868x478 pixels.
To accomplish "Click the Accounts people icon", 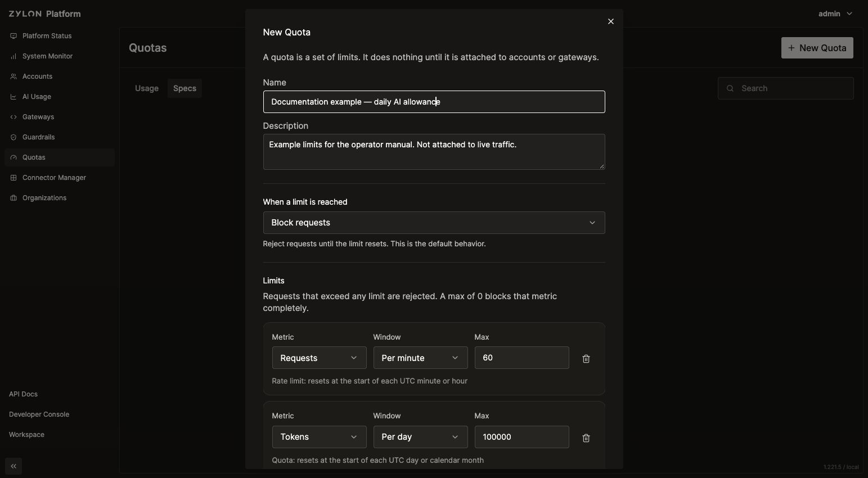I will (14, 76).
